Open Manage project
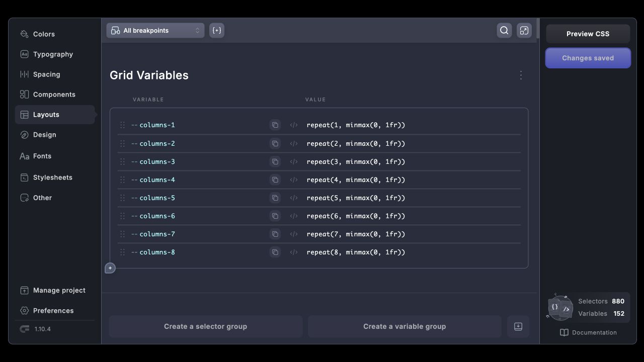The image size is (644, 362). click(55, 291)
